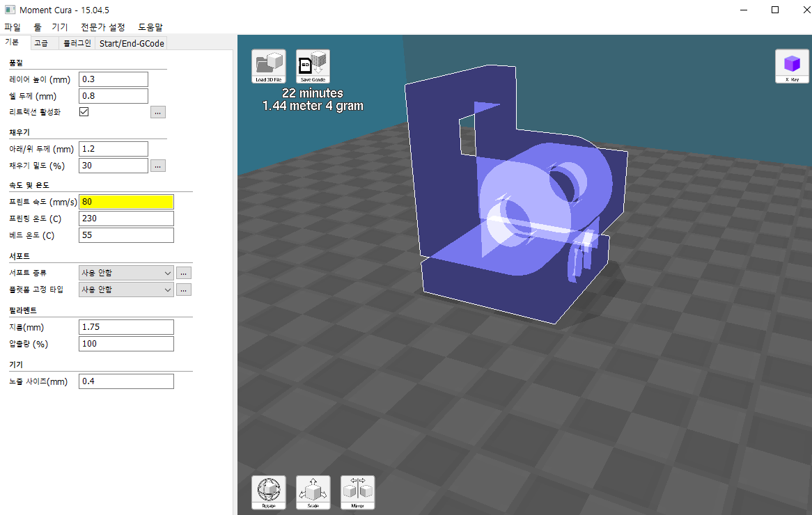Maximize the Moment Cura window
The width and height of the screenshot is (812, 515).
(774, 10)
